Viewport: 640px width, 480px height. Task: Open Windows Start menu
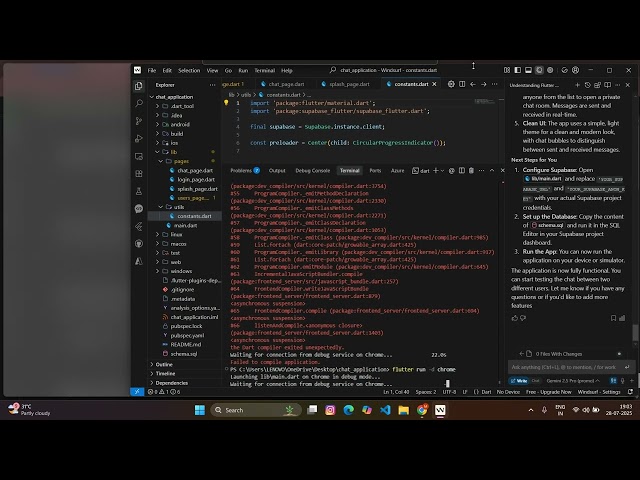pos(200,410)
